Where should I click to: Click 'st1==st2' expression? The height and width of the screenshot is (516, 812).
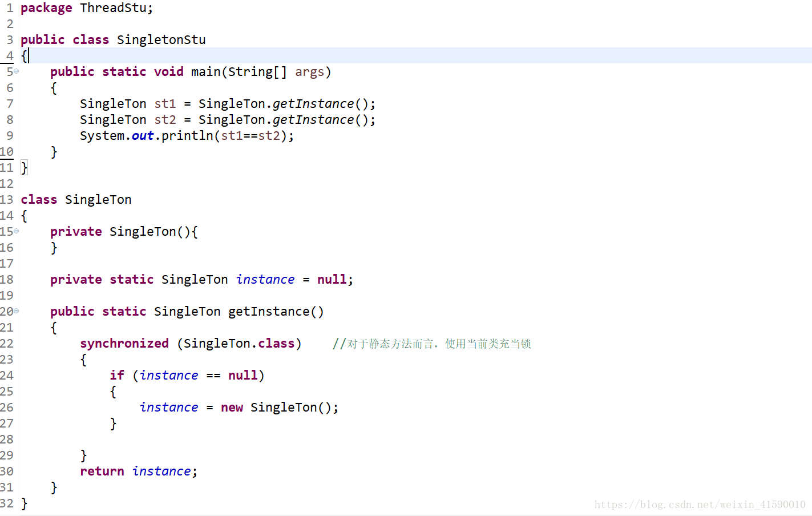tap(251, 136)
